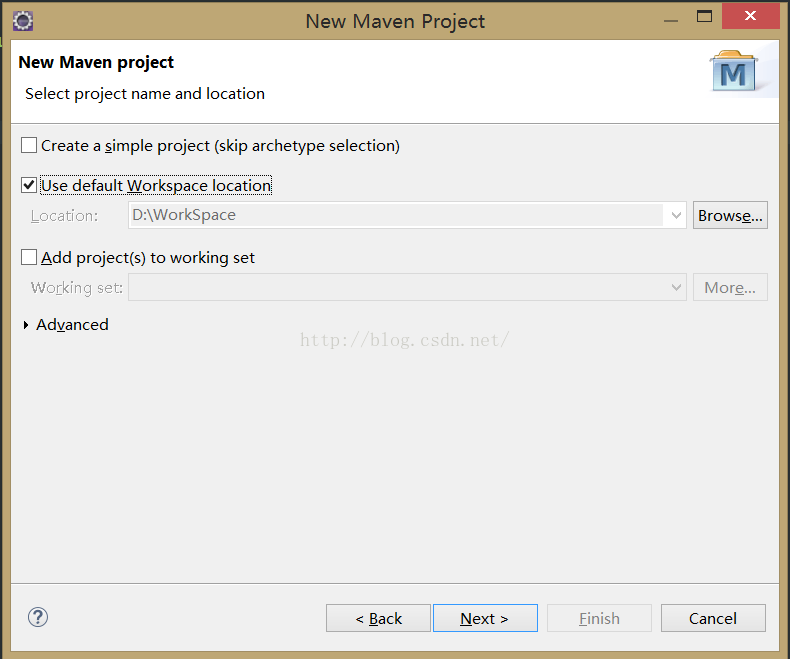Go to the previous page with Back
This screenshot has width=790, height=659.
click(378, 618)
